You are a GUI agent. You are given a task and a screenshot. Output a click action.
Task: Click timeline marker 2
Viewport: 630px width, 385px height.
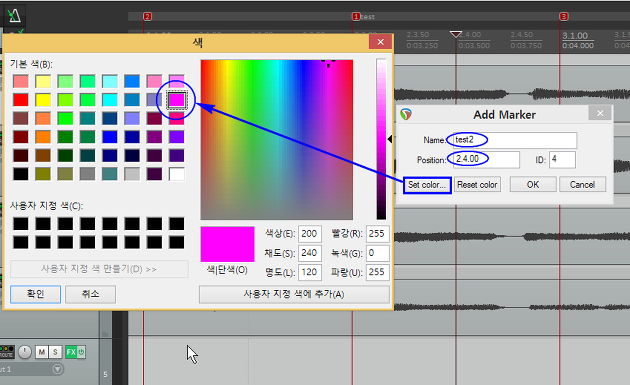[x=147, y=16]
